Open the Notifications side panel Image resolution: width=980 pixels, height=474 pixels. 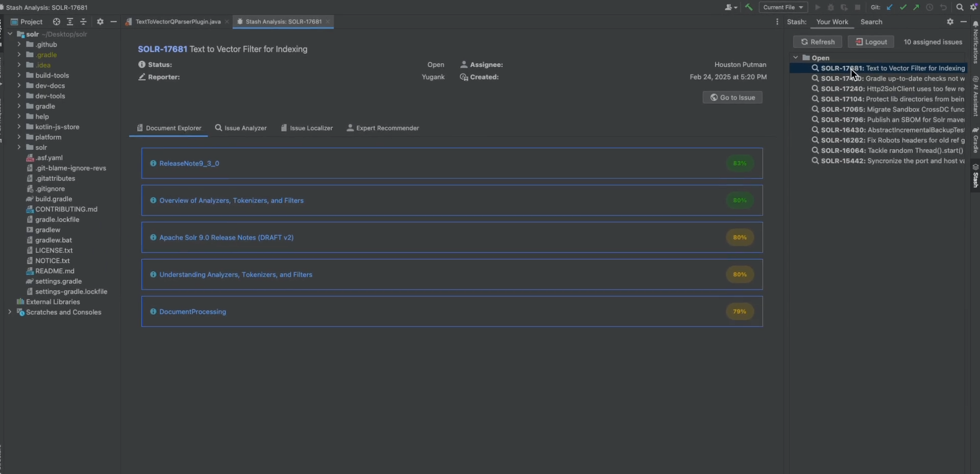[975, 42]
